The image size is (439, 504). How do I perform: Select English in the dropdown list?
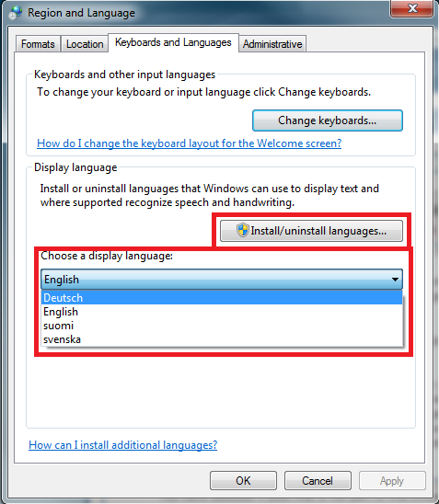tap(222, 312)
